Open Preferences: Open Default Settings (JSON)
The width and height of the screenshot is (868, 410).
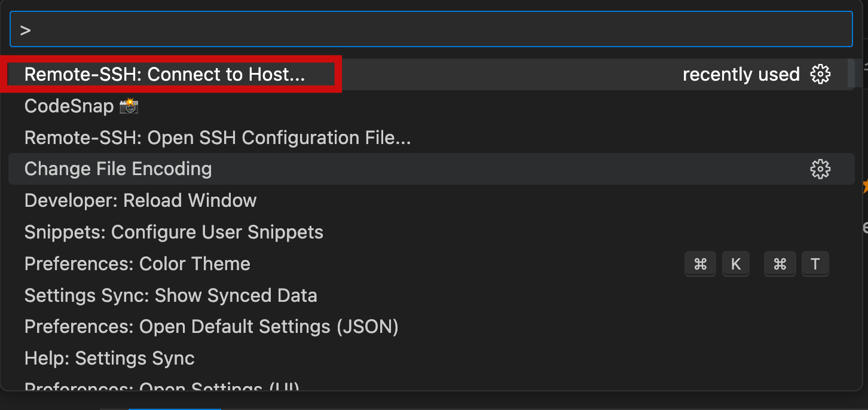(432, 328)
